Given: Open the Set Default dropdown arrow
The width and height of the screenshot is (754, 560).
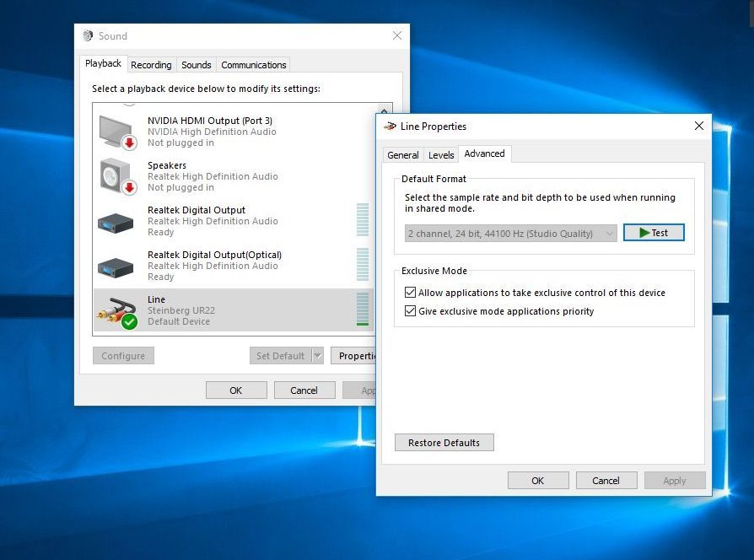Looking at the screenshot, I should pos(317,356).
